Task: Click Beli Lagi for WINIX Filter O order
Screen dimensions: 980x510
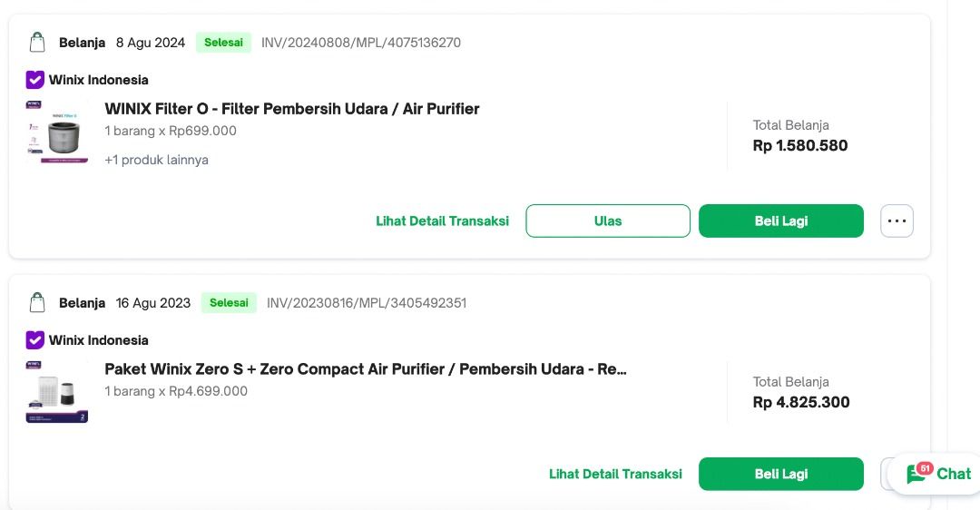Action: click(x=780, y=221)
